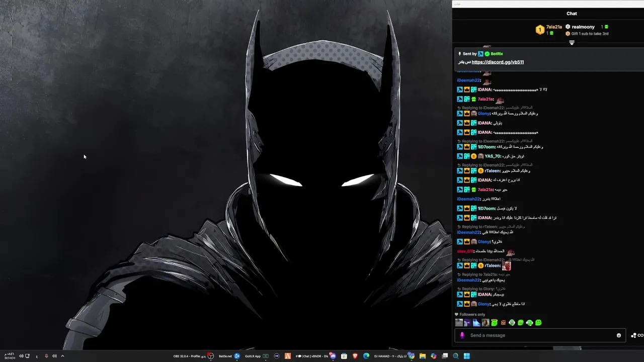Click the Replying to rTaleen line
Image resolution: width=644 pixels, height=362 pixels.
click(x=491, y=227)
